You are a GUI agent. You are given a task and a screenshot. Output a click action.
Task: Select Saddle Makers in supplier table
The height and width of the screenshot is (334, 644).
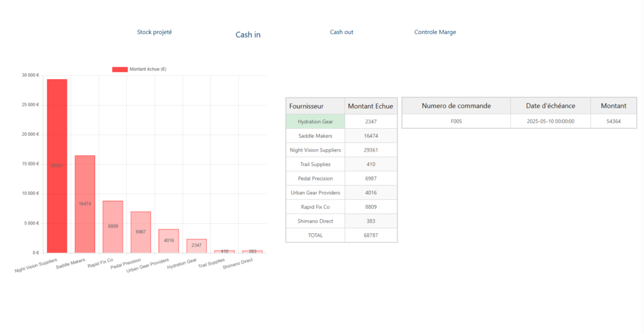pos(315,136)
